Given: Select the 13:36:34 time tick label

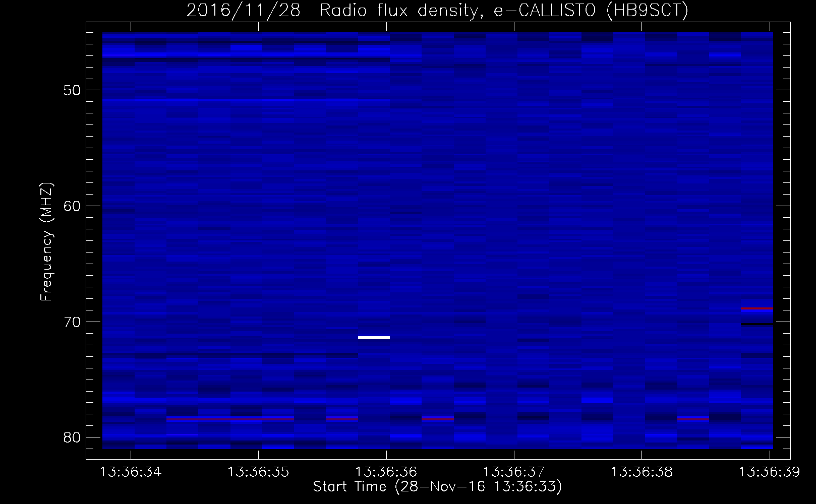Looking at the screenshot, I should pyautogui.click(x=131, y=472).
